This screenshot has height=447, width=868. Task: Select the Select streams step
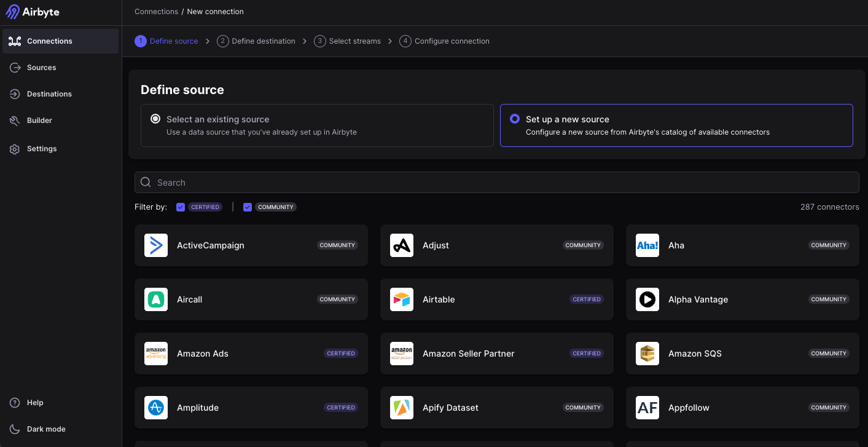[347, 41]
